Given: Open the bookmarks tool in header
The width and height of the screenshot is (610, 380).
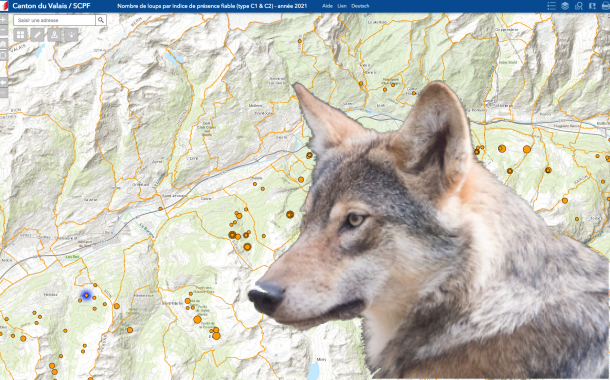Looking at the screenshot, I should point(592,6).
